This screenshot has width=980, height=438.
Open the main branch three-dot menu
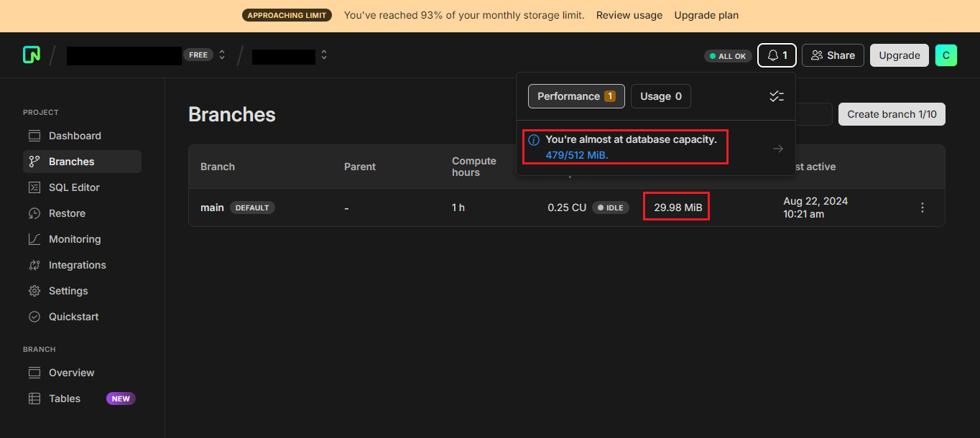click(923, 208)
